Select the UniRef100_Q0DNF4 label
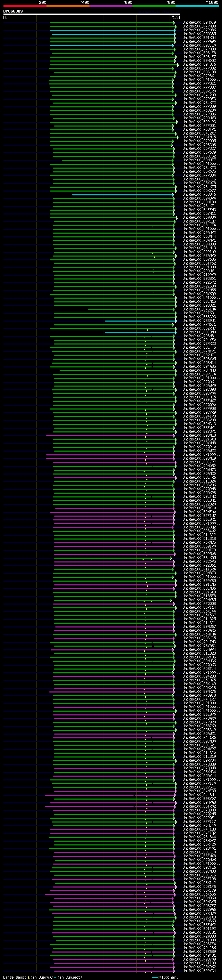 coord(199,237)
